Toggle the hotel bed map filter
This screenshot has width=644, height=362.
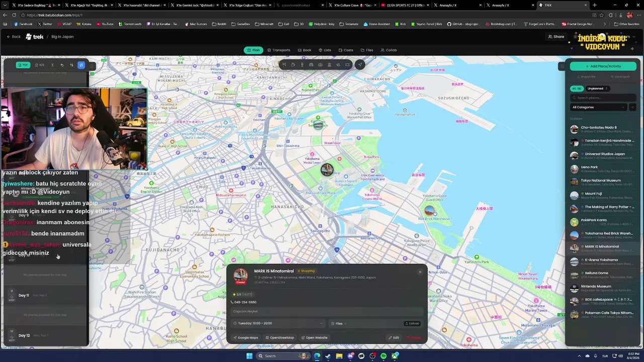point(311,65)
